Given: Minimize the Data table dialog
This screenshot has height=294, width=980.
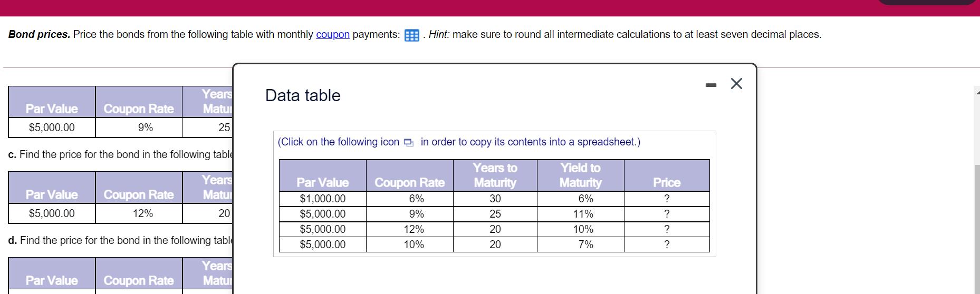Looking at the screenshot, I should click(x=711, y=85).
